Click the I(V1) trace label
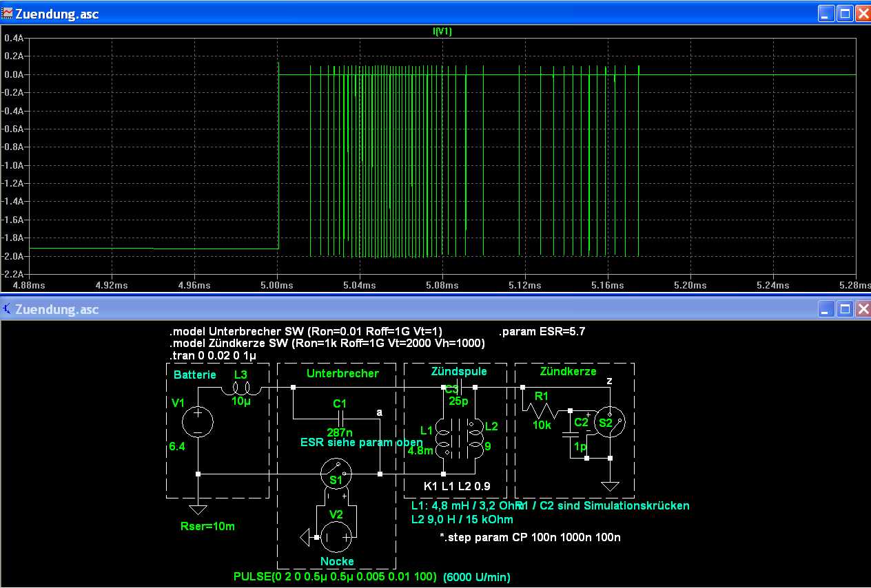The width and height of the screenshot is (871, 588). click(442, 32)
